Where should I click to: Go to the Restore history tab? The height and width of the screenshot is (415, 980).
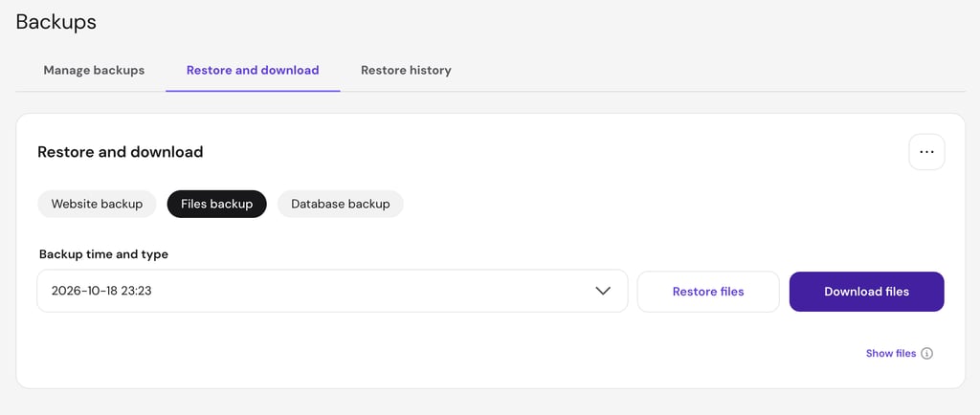click(406, 70)
